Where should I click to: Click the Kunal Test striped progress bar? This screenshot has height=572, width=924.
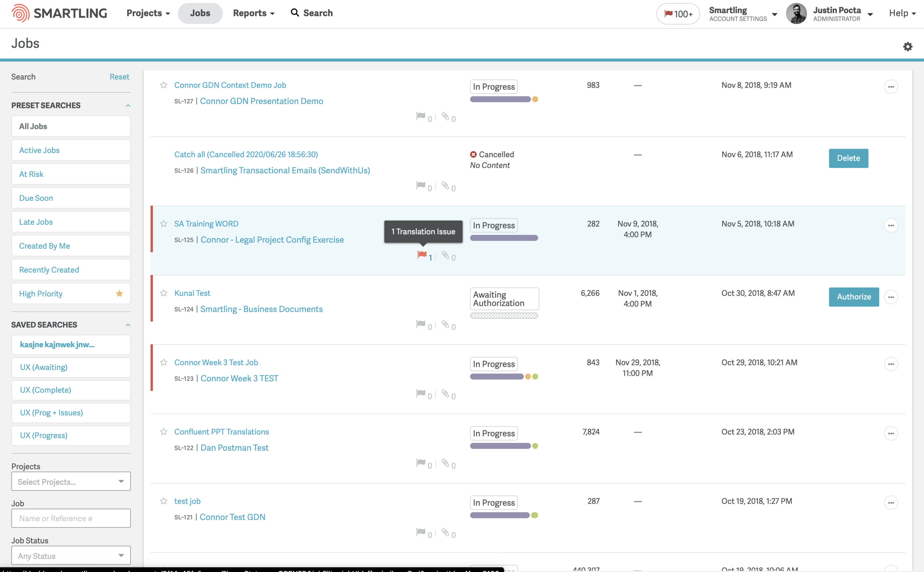point(504,315)
